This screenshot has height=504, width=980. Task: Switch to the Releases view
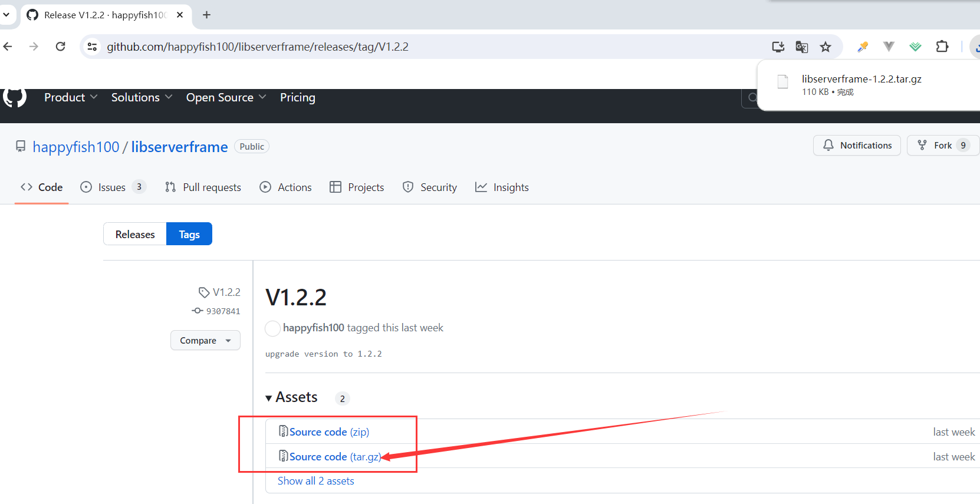coord(135,234)
